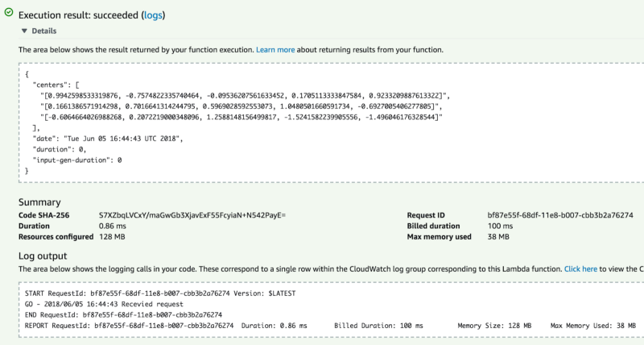Screen dimensions: 644x345
Task: Click the Duration 0.86 ms summary value
Action: pyautogui.click(x=114, y=226)
